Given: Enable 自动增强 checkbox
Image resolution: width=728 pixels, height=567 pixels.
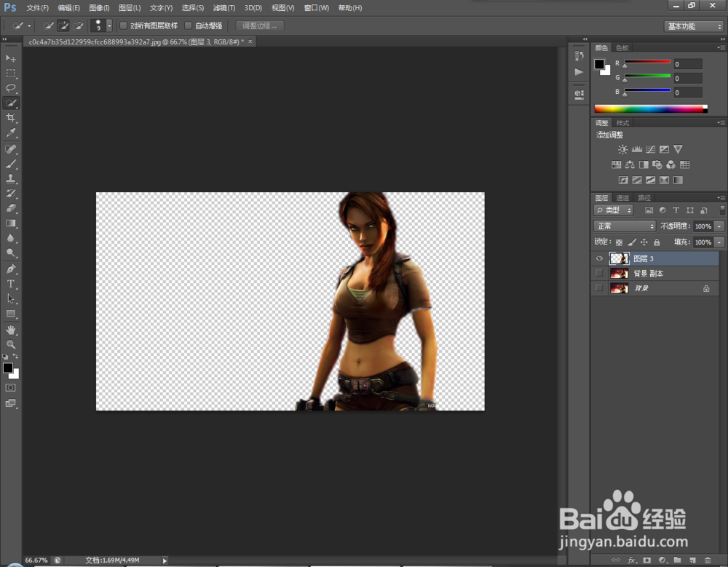Looking at the screenshot, I should pyautogui.click(x=188, y=25).
